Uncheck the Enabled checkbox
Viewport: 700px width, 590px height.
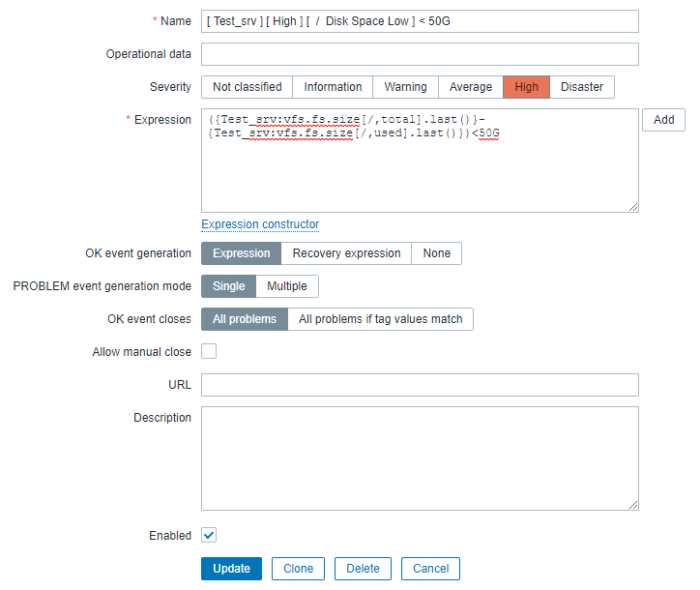tap(209, 535)
